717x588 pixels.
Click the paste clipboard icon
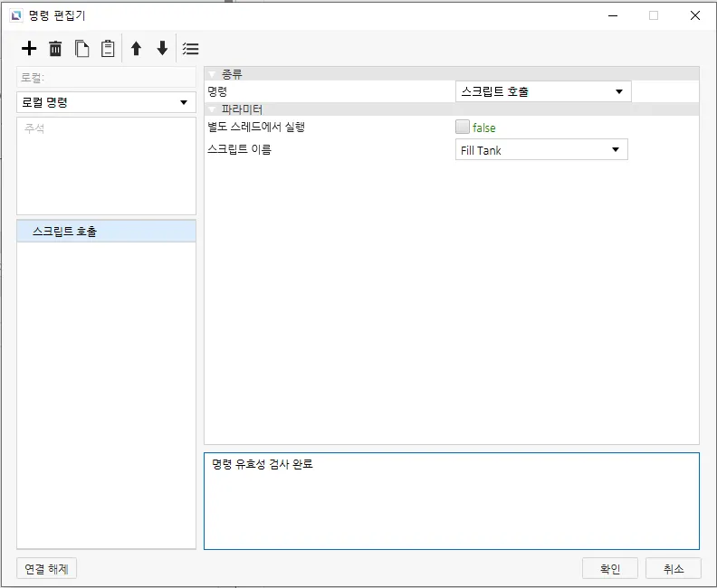tap(108, 49)
